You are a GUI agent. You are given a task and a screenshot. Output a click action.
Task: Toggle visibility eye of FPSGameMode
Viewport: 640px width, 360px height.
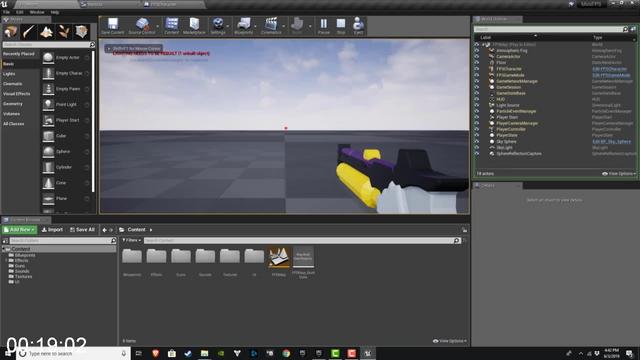tap(477, 75)
